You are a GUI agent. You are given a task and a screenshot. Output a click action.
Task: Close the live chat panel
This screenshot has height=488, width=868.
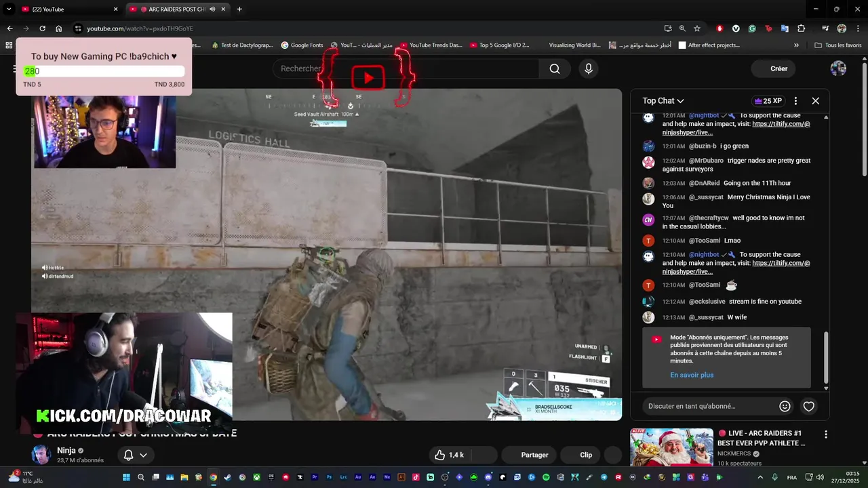(816, 101)
